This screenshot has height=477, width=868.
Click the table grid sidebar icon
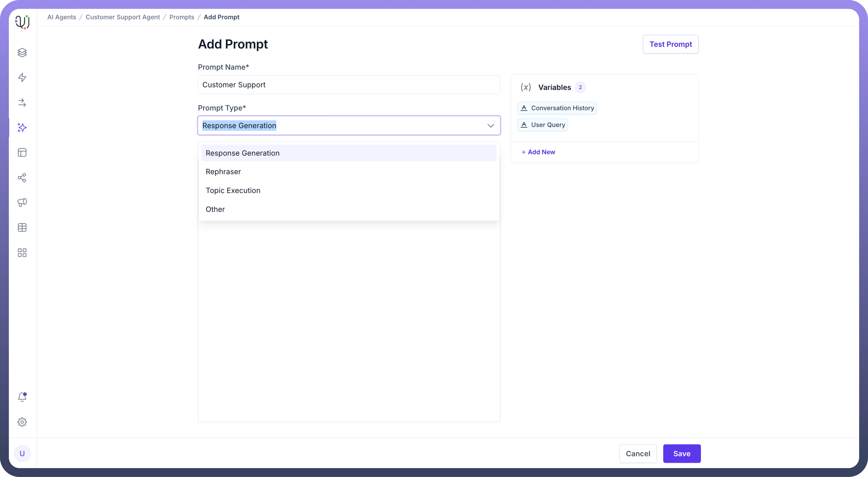22,228
